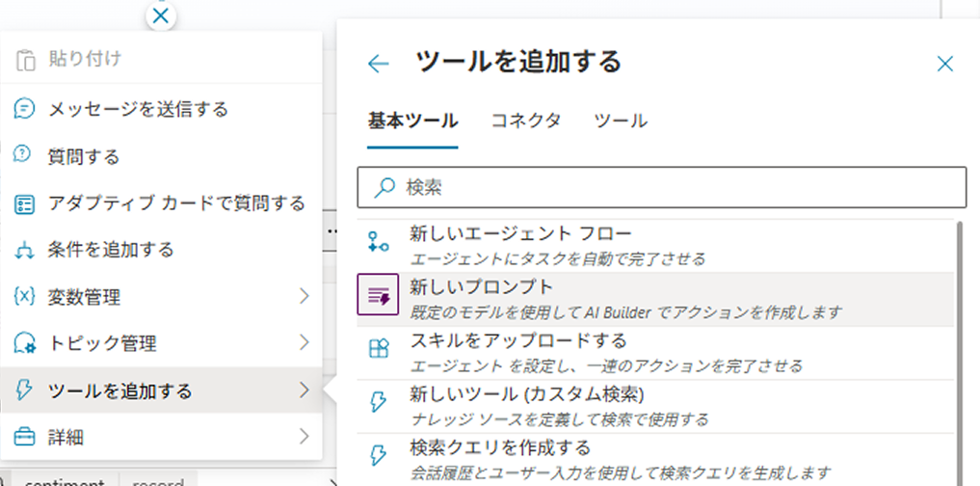Close the ツールを追加する panel with X
980x486 pixels.
coord(945,65)
